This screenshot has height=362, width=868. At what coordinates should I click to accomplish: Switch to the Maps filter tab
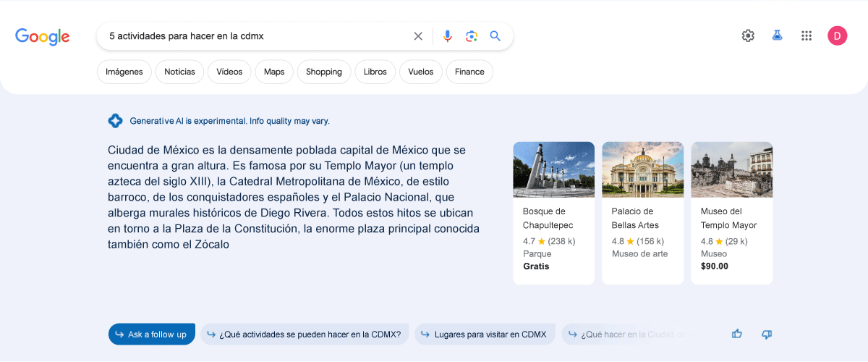pyautogui.click(x=274, y=72)
